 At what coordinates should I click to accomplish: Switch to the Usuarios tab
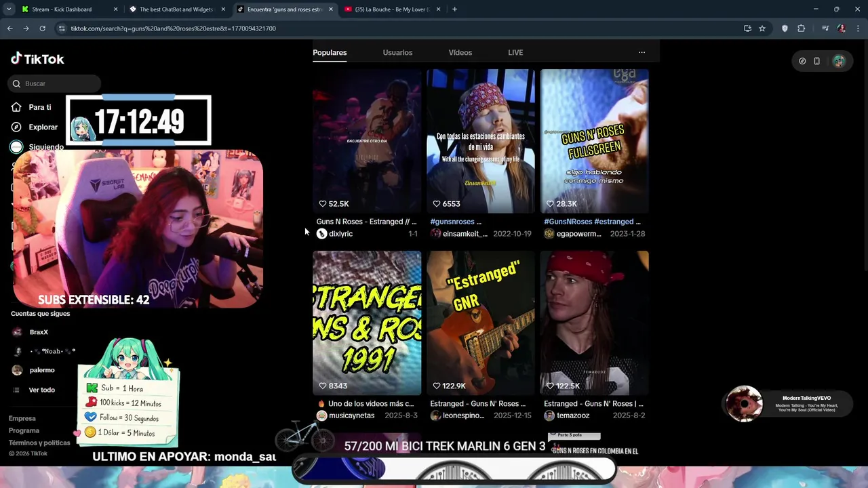click(x=397, y=52)
